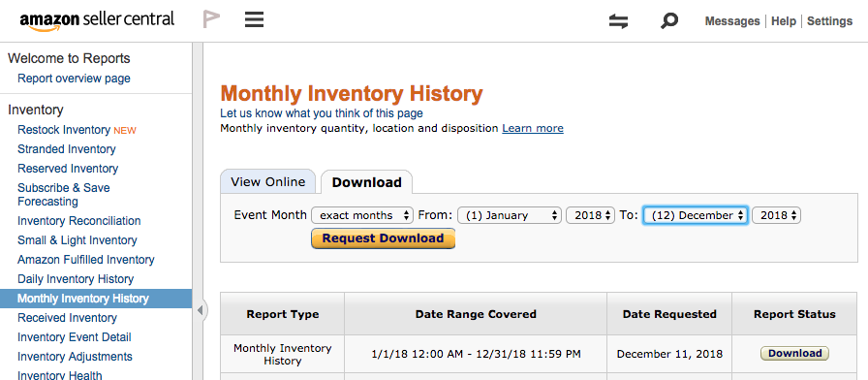Collapse the sidebar with arrow handle
Image resolution: width=868 pixels, height=380 pixels.
(x=201, y=311)
